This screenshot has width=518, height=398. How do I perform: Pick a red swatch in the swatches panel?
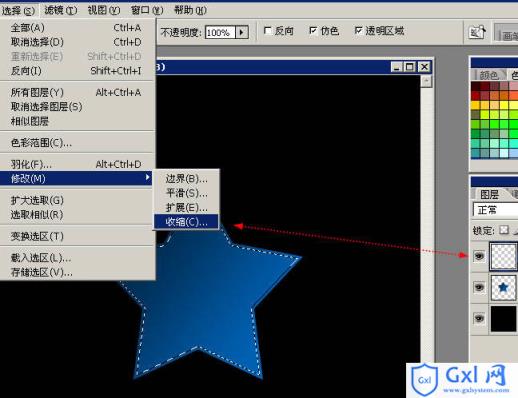476,95
